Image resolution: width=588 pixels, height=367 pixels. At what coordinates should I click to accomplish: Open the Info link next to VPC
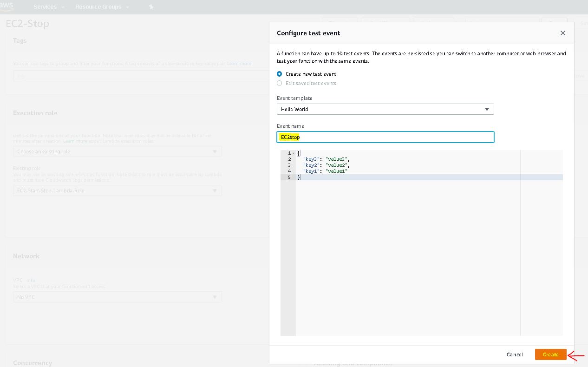(x=31, y=280)
